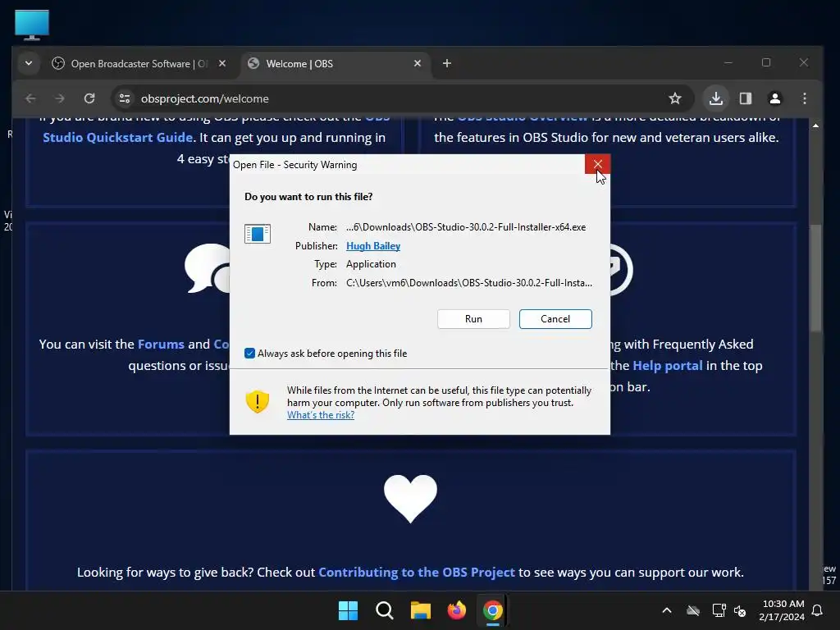Switch to Chrome in the taskbar

pos(492,610)
